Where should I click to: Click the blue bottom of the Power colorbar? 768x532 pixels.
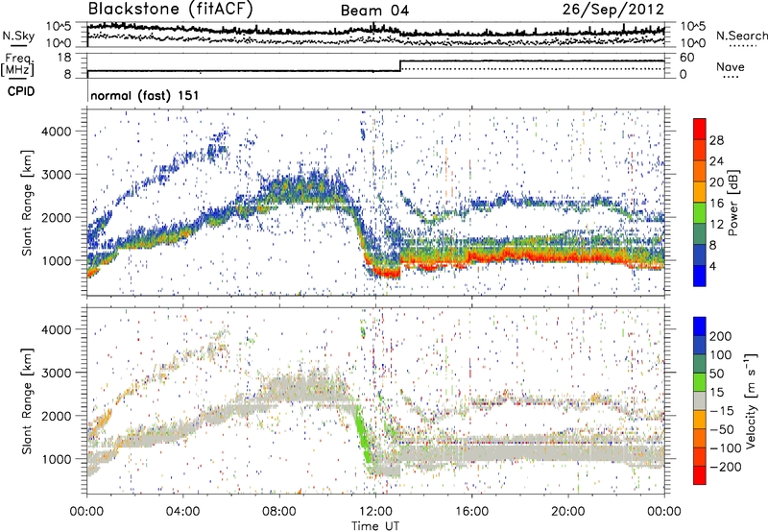[700, 276]
